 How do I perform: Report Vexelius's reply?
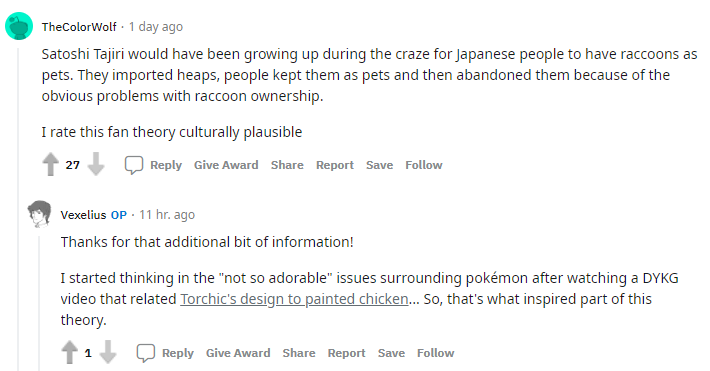pyautogui.click(x=346, y=353)
